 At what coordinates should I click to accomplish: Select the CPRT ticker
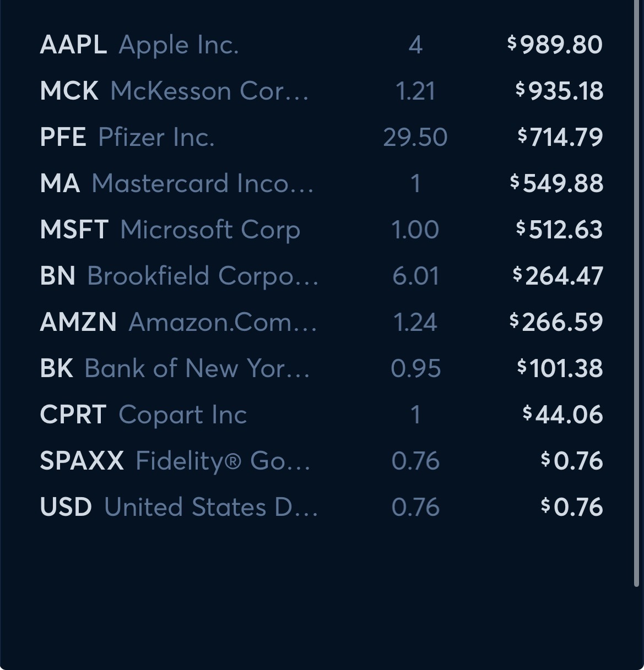73,415
